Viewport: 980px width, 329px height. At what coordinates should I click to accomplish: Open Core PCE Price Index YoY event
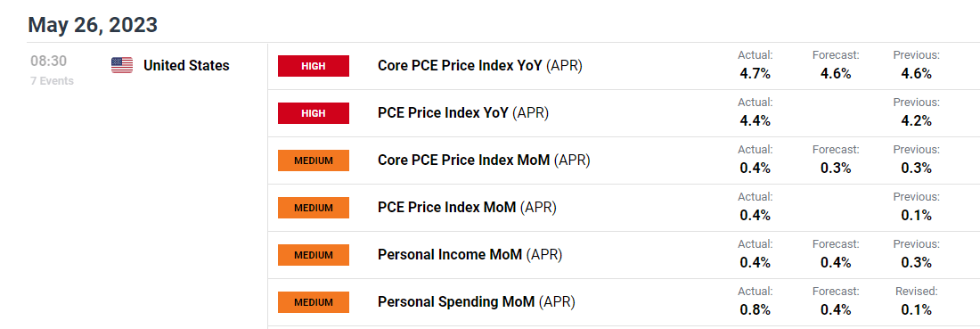479,66
